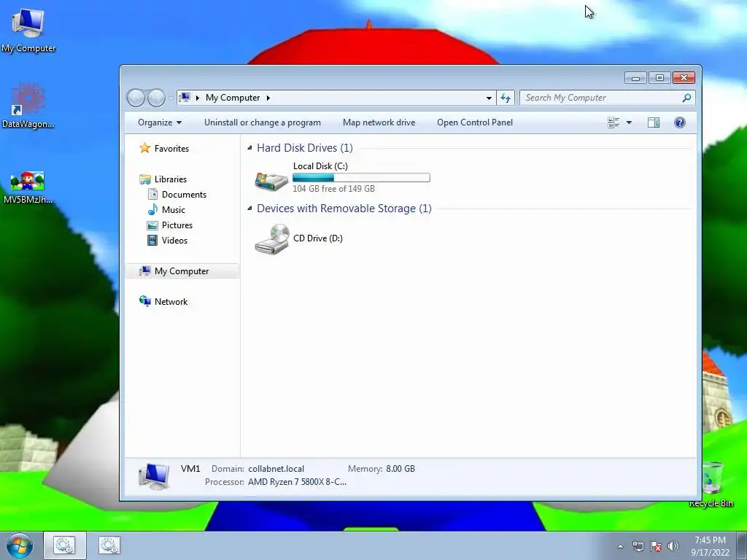
Task: Click the 104 GB free of 149 GB text
Action: (x=333, y=189)
